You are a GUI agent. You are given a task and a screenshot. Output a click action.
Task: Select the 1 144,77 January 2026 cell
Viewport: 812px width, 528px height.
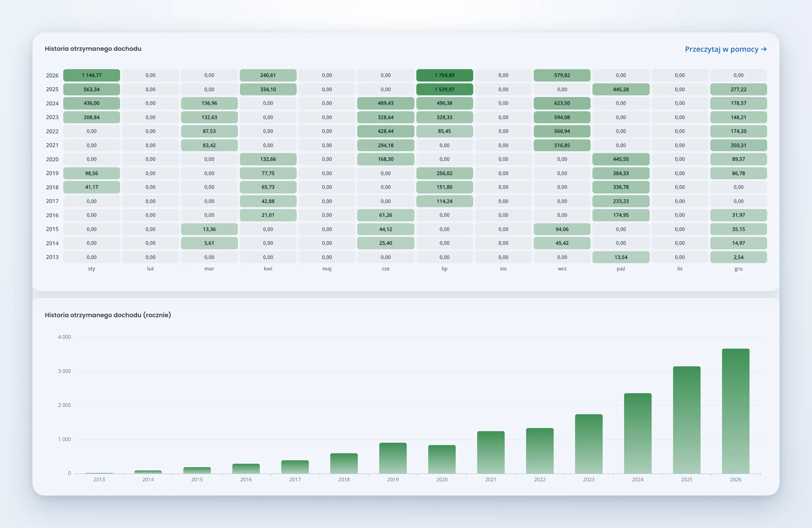91,75
